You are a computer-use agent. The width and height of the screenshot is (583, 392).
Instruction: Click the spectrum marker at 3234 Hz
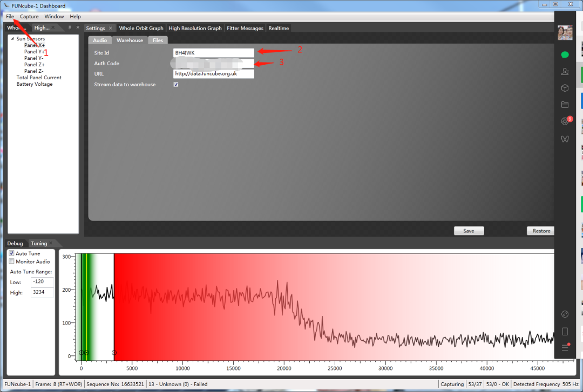tap(114, 353)
